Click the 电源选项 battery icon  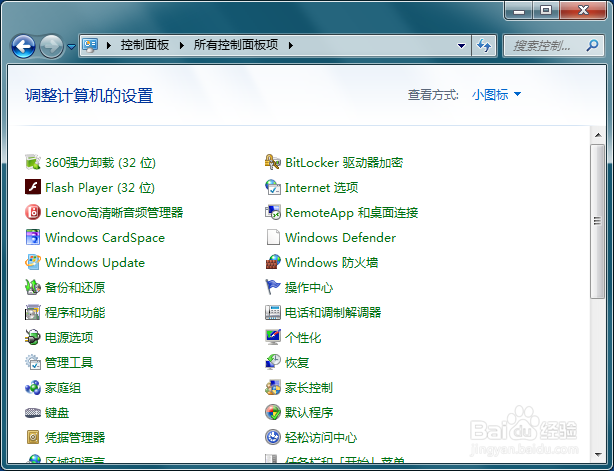tap(33, 337)
